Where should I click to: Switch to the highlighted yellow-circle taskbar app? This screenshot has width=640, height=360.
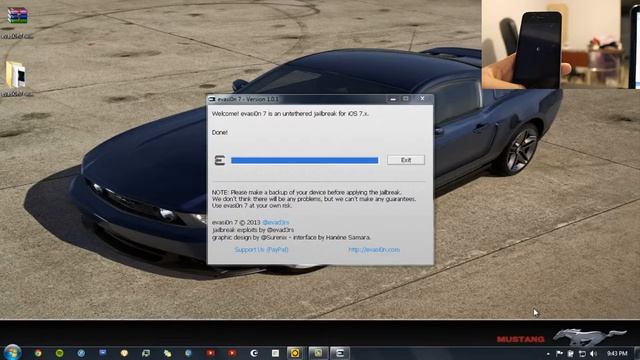(x=295, y=353)
